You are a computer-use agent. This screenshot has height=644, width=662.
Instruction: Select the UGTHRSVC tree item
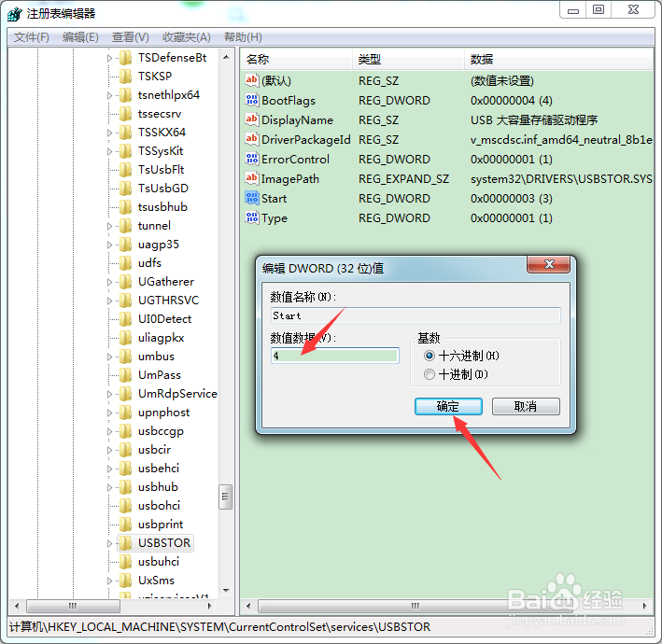coord(168,301)
